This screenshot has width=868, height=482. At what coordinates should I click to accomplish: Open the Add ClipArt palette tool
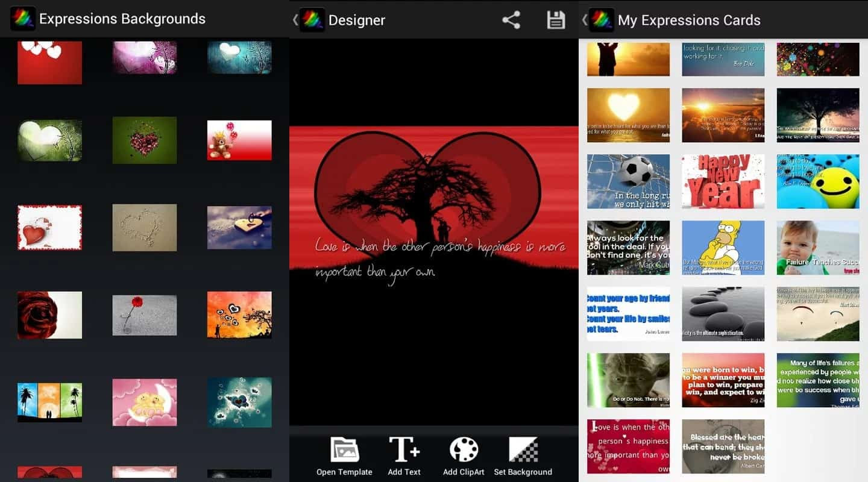click(x=464, y=456)
